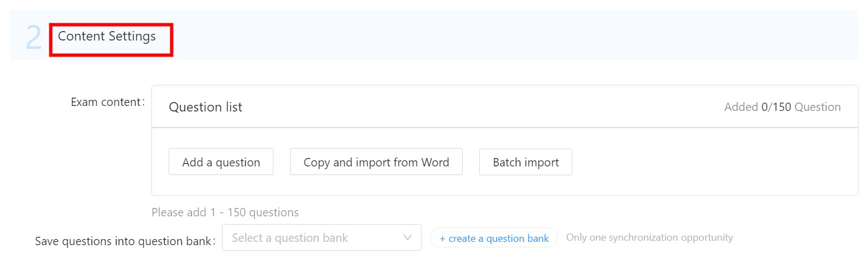
Task: Click the create a question bank link
Action: click(x=498, y=238)
